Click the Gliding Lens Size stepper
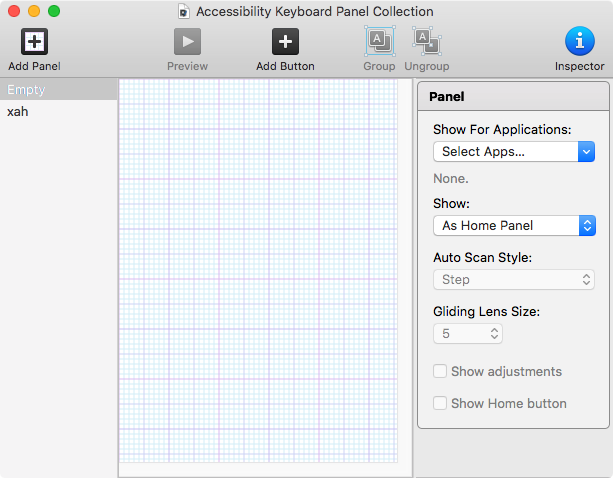The image size is (613, 478). pyautogui.click(x=495, y=334)
